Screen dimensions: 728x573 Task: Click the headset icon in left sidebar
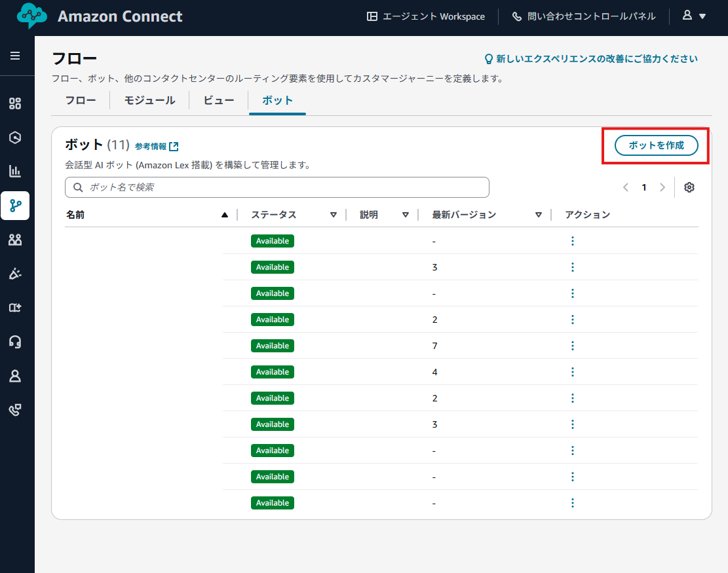point(15,342)
